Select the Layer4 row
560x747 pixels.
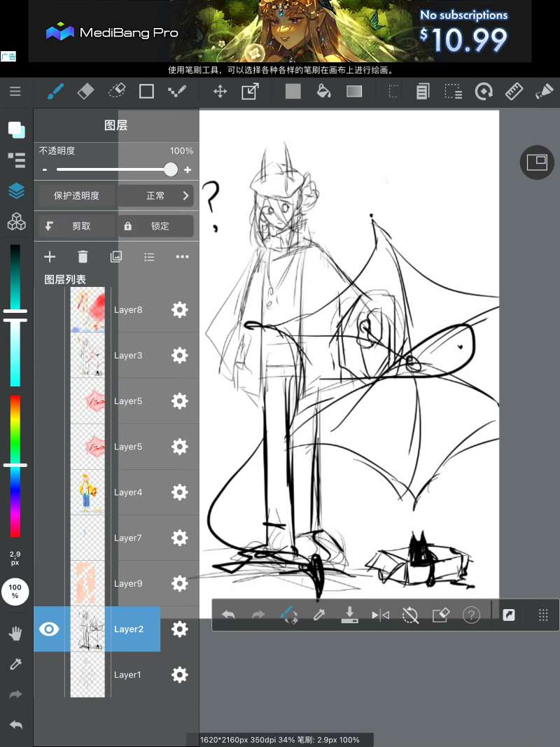pos(116,492)
